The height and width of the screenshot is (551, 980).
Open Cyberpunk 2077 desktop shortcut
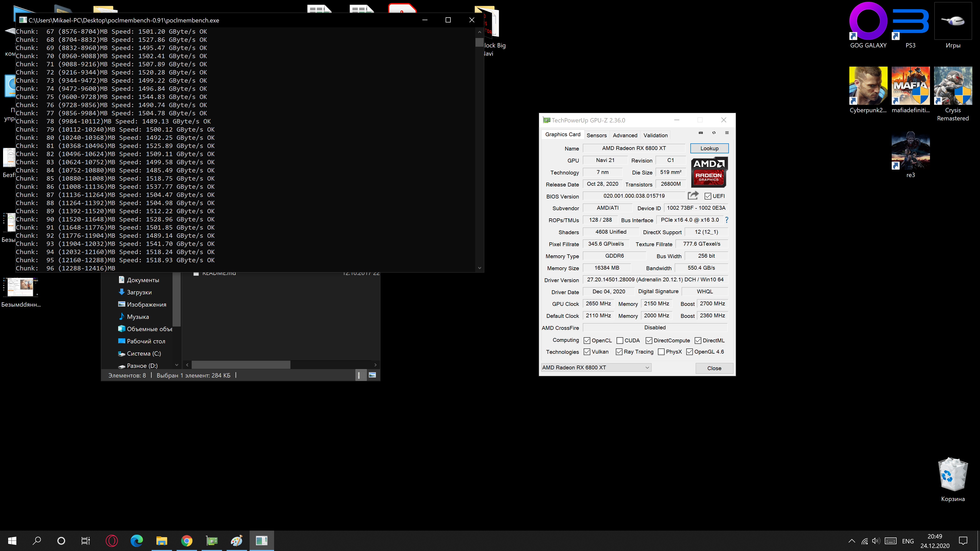tap(868, 86)
